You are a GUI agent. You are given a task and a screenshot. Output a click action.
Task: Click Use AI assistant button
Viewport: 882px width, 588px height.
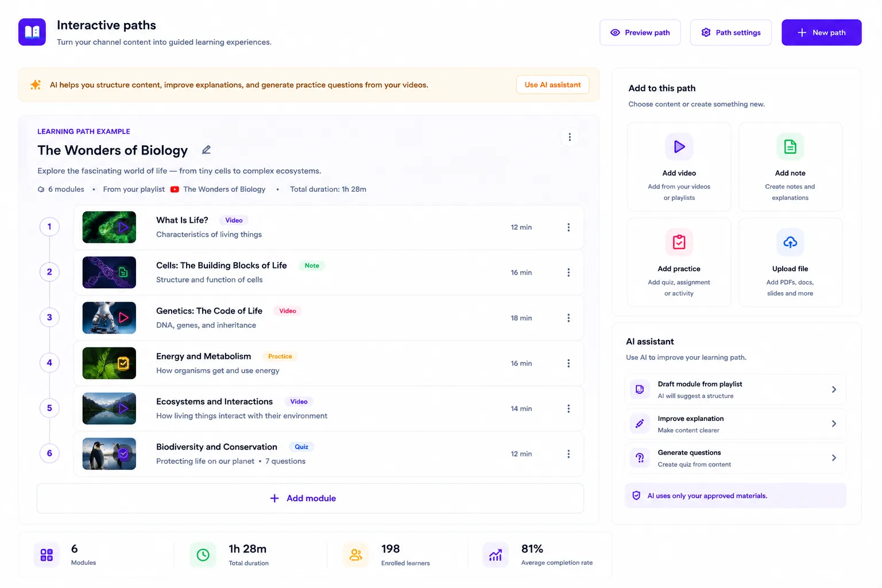552,85
